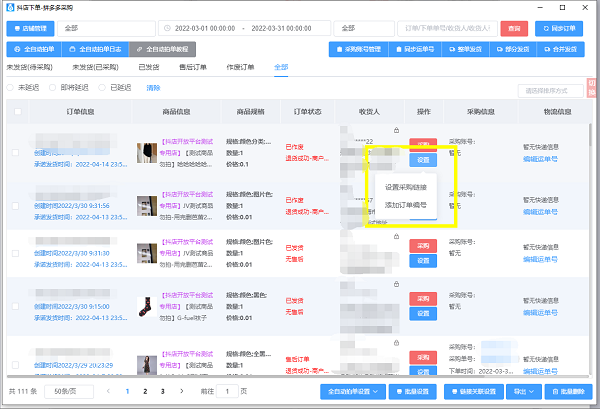600x409 pixels.
Task: Choose 设置采购链接 in popup menu
Action: coord(406,187)
